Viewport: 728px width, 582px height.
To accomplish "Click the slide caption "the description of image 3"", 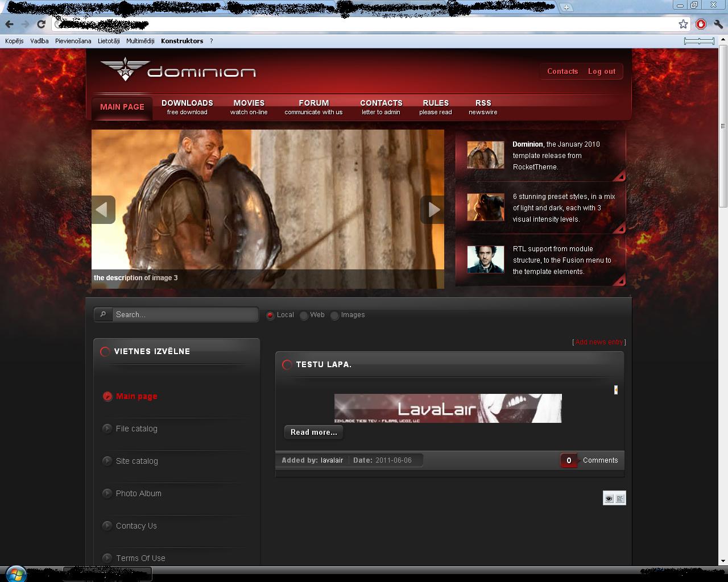I will pos(136,278).
